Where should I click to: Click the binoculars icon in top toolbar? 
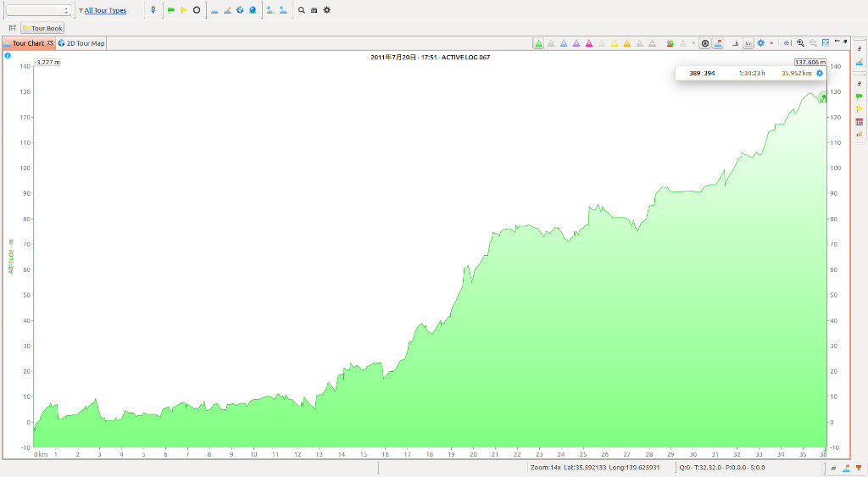[x=314, y=10]
